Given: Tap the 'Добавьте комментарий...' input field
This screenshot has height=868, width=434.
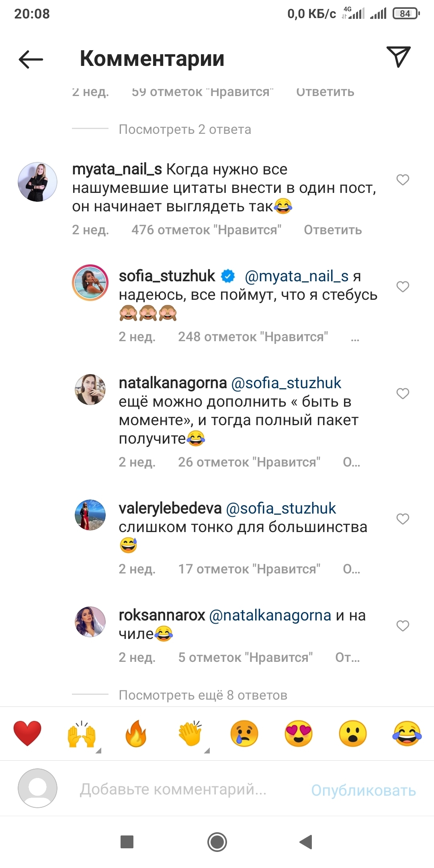Looking at the screenshot, I should pos(173,789).
